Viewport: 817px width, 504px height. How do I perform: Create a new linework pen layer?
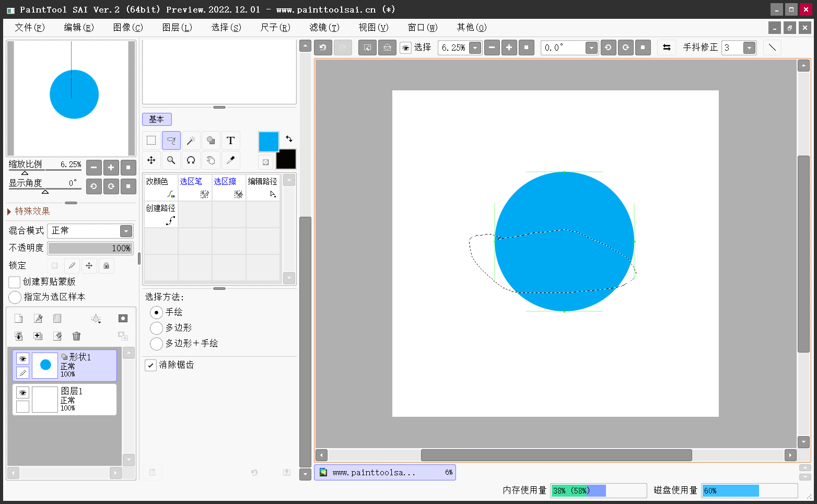pos(38,319)
